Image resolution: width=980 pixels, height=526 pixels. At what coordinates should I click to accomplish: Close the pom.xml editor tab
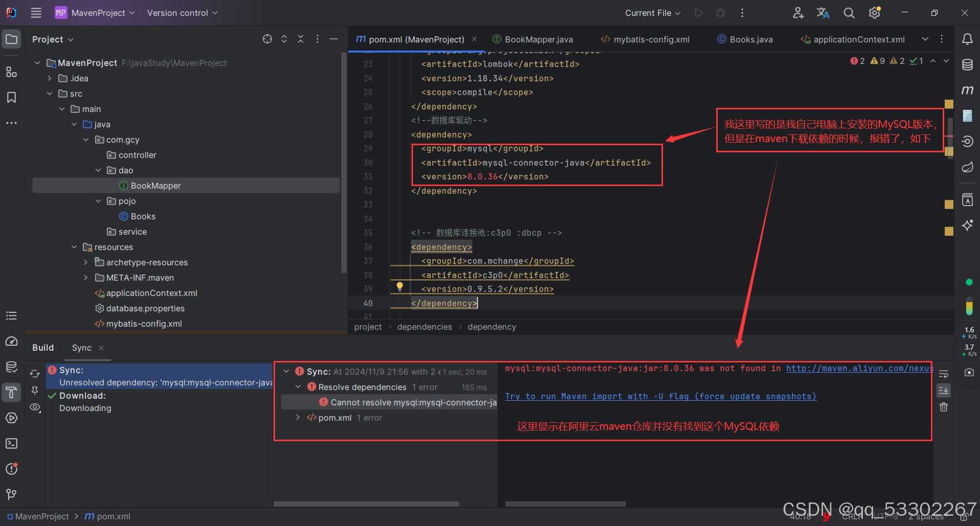(474, 39)
